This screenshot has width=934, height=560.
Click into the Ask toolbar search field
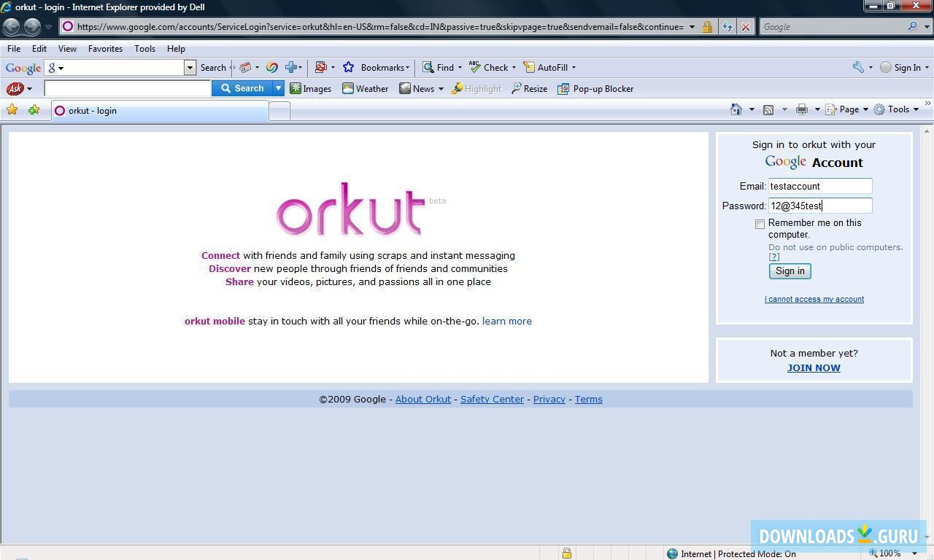coord(128,88)
